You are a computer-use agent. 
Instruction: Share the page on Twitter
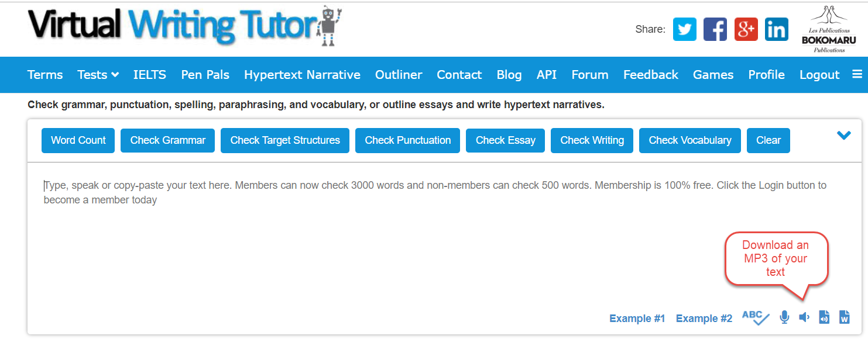pyautogui.click(x=684, y=29)
